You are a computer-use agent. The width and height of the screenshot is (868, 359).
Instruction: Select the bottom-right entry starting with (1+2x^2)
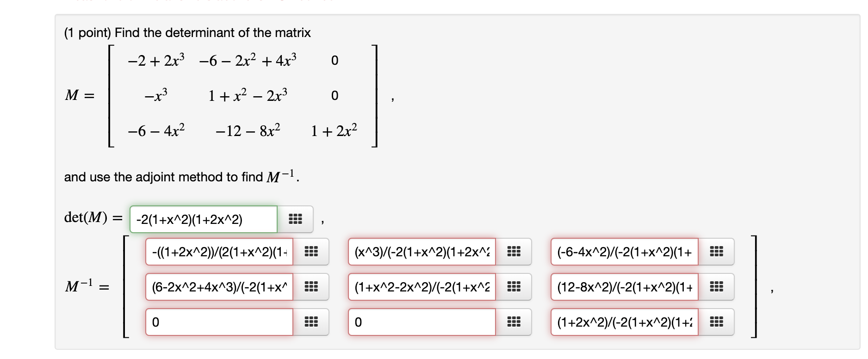click(625, 322)
